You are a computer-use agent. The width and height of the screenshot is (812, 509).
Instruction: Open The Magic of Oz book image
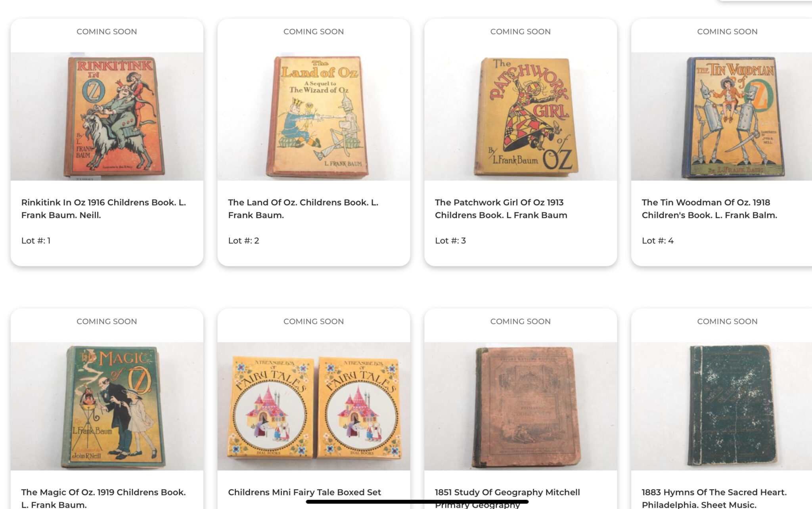[x=107, y=406]
